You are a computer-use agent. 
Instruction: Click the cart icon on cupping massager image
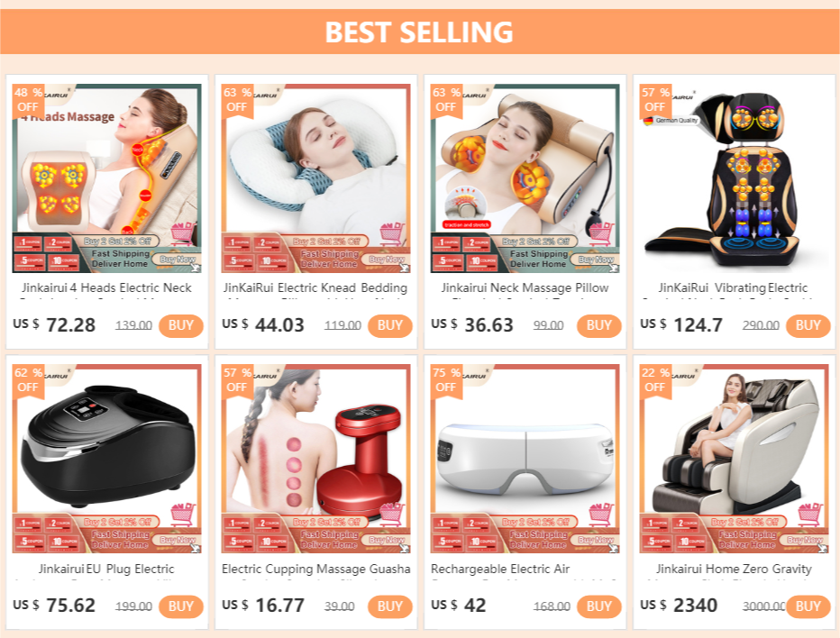[392, 515]
